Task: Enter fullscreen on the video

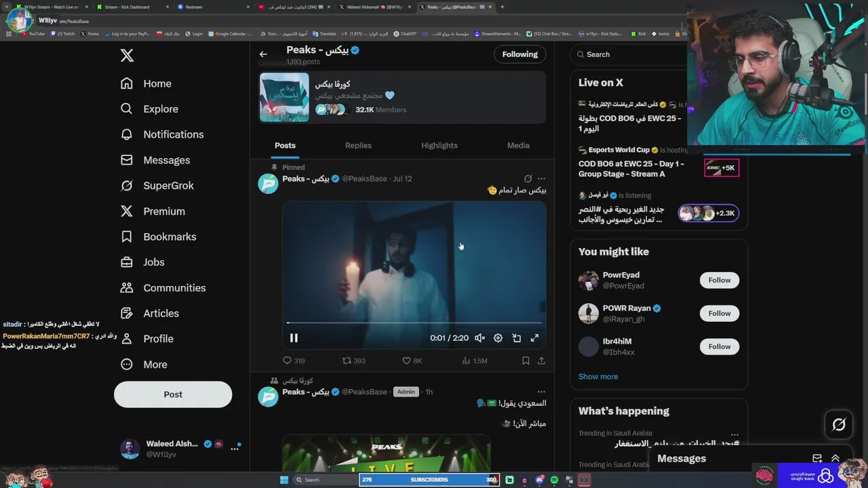Action: click(534, 338)
